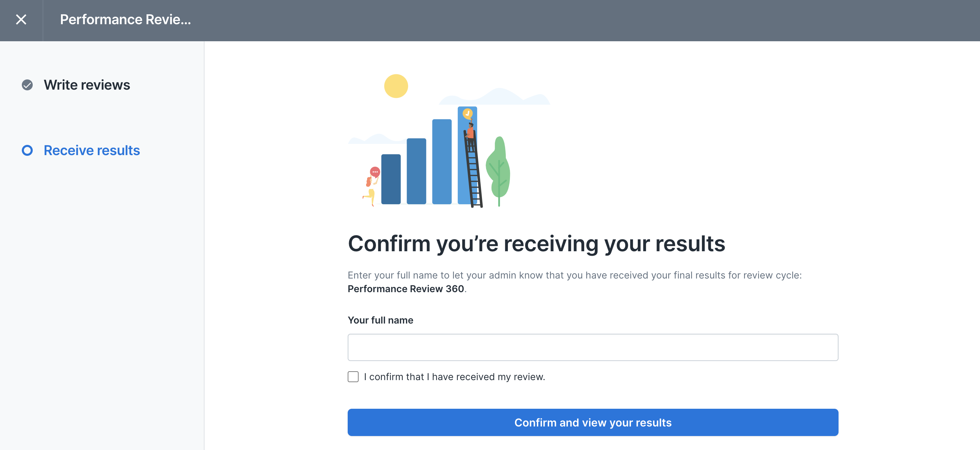Click the Your full name field label
Screen dimensions: 980x450
[380, 320]
